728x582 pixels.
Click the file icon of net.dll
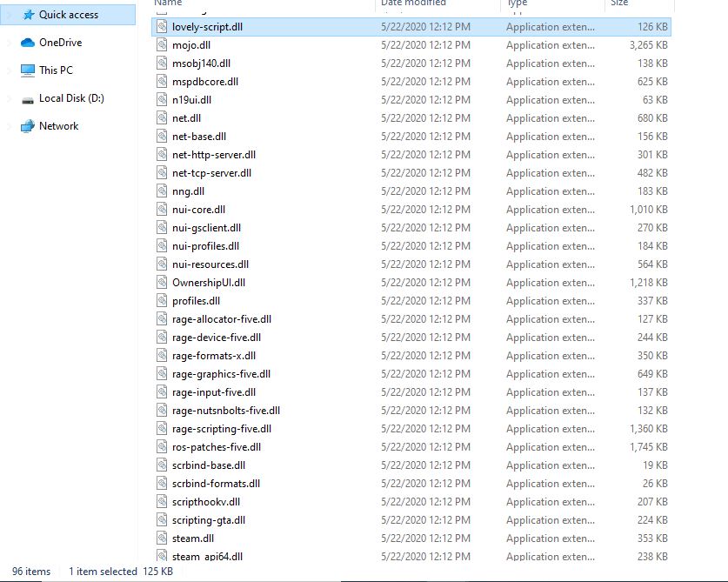pyautogui.click(x=162, y=117)
